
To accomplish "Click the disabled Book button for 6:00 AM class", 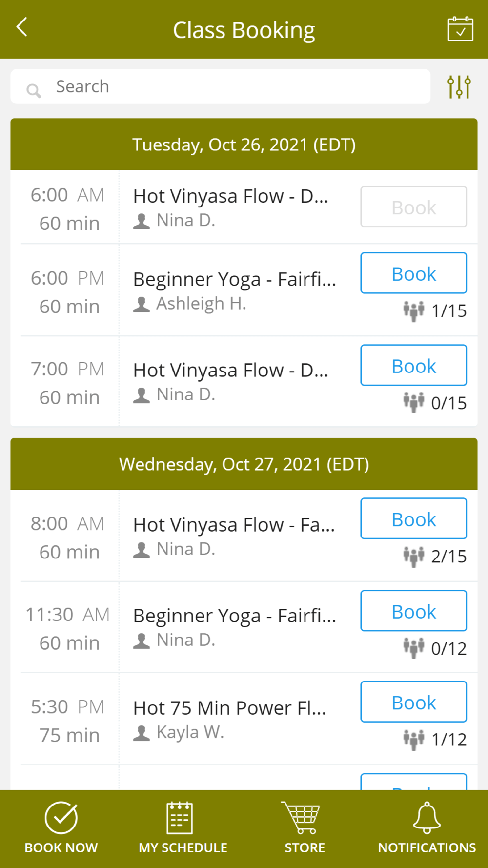I will point(413,207).
